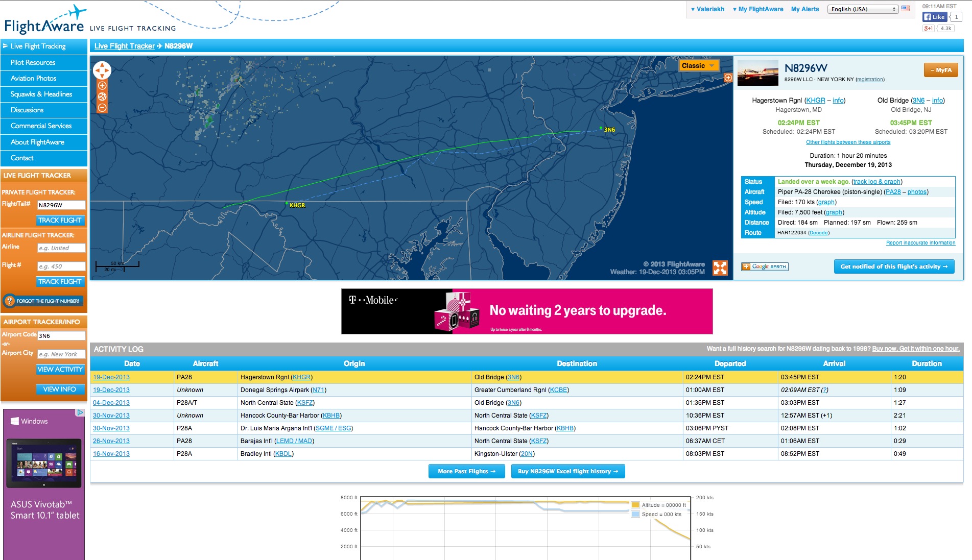This screenshot has height=560, width=972.
Task: Expand the Valeriakh account menu
Action: pyautogui.click(x=707, y=9)
